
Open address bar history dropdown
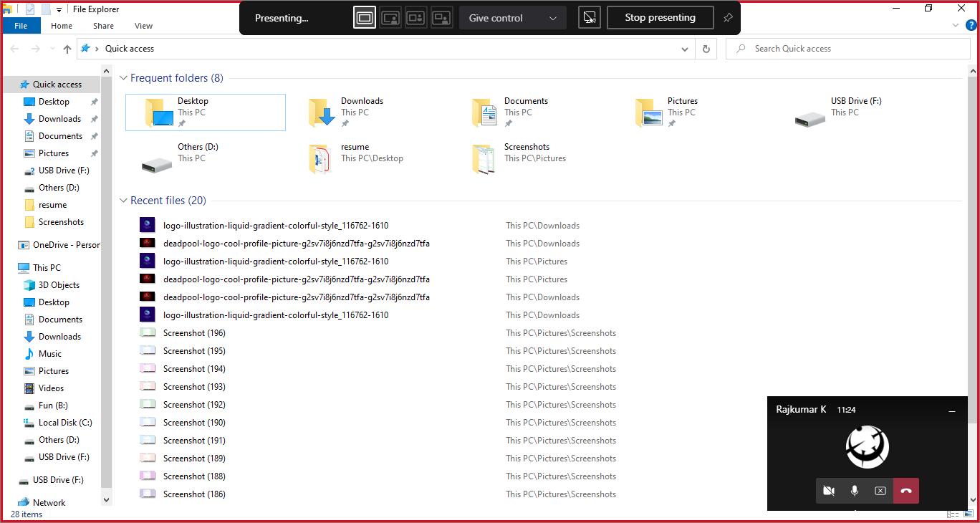tap(686, 49)
